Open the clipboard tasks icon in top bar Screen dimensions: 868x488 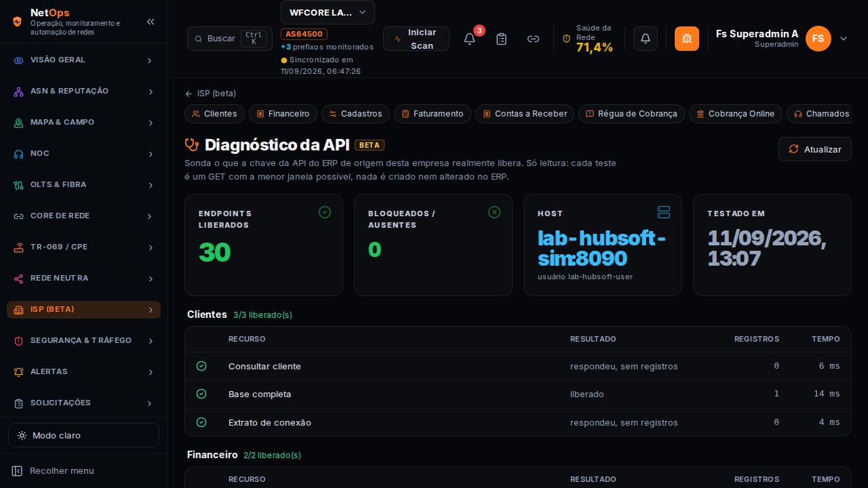click(501, 39)
